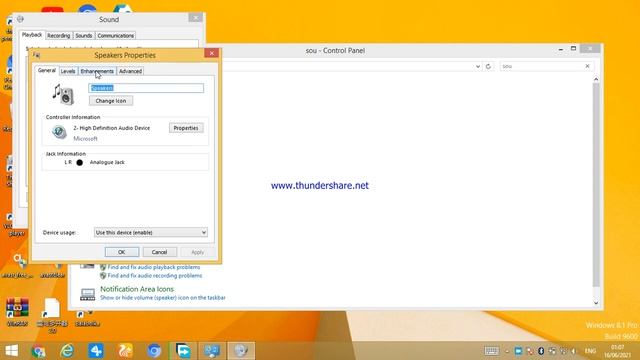Click the High Definition Audio controller icon

click(x=59, y=132)
